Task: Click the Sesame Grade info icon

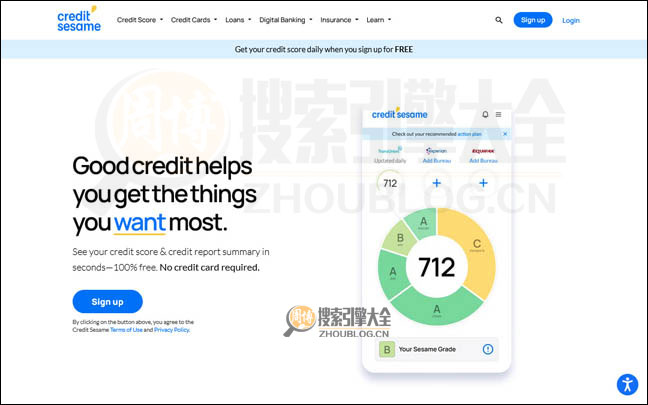Action: pos(488,349)
